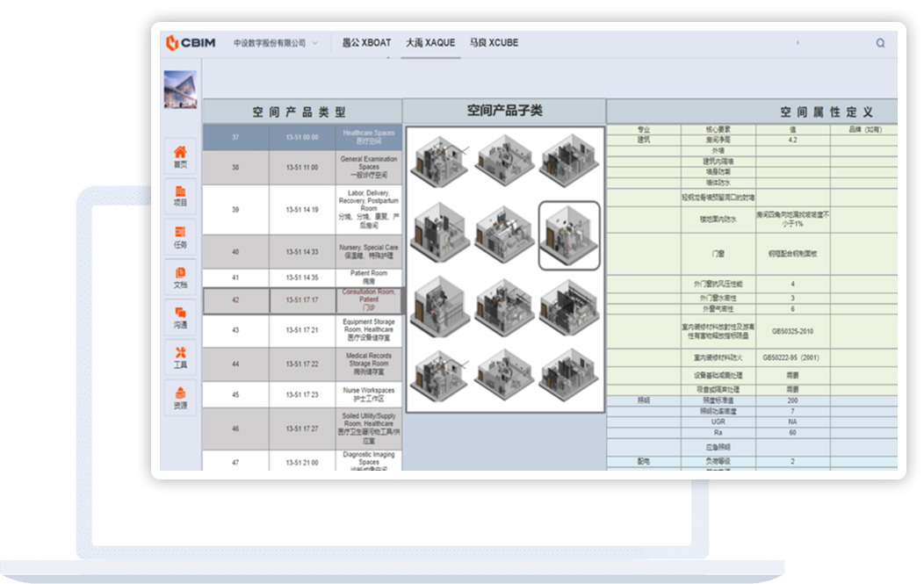
Task: Click the search magnifier icon in header
Action: 880,43
